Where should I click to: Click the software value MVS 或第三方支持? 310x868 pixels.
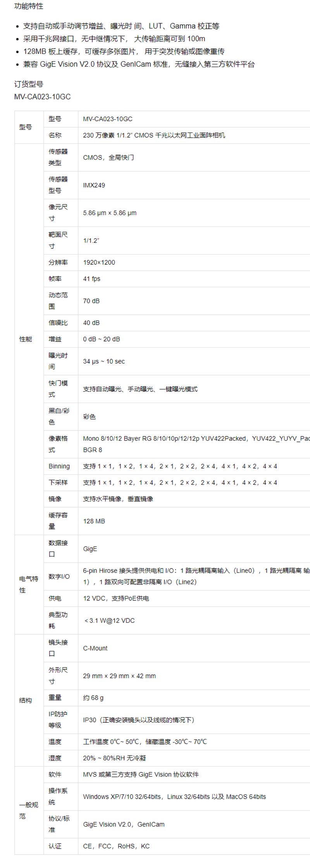tap(141, 774)
